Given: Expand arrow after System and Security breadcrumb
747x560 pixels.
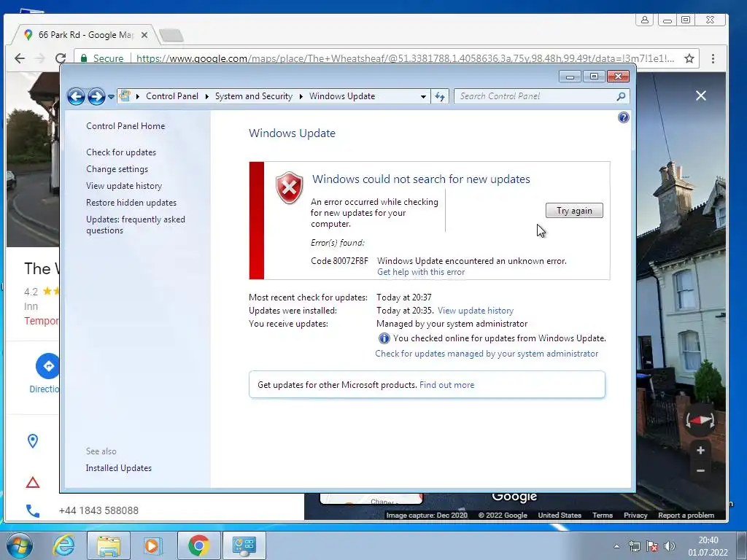Looking at the screenshot, I should pos(301,96).
